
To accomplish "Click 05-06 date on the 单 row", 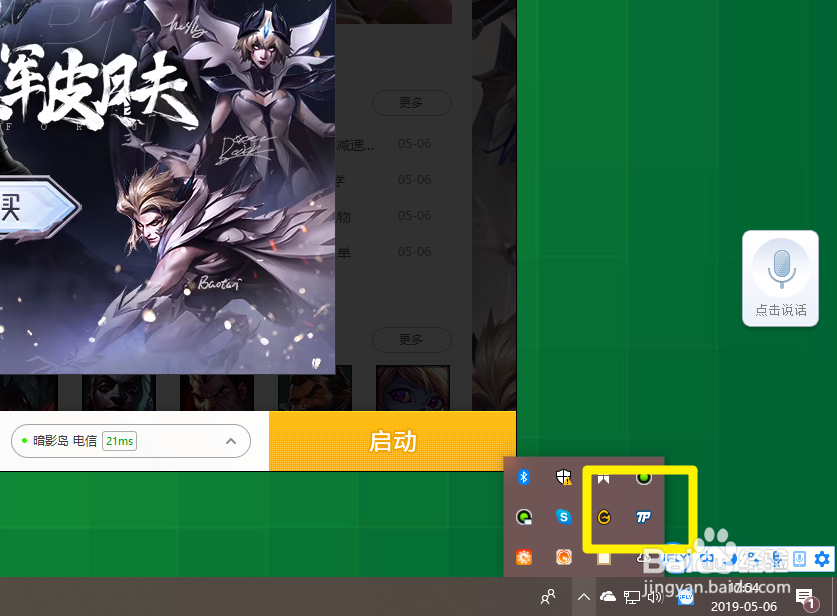I will tap(414, 251).
